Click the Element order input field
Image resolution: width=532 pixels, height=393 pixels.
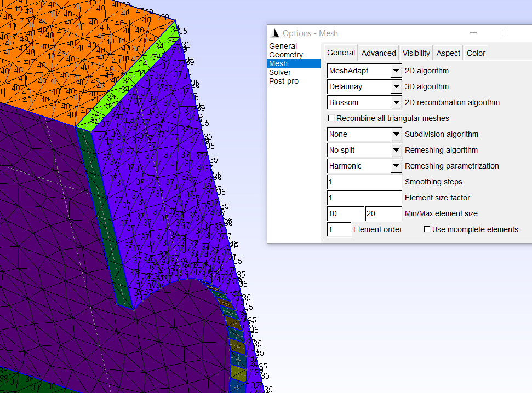tap(339, 229)
